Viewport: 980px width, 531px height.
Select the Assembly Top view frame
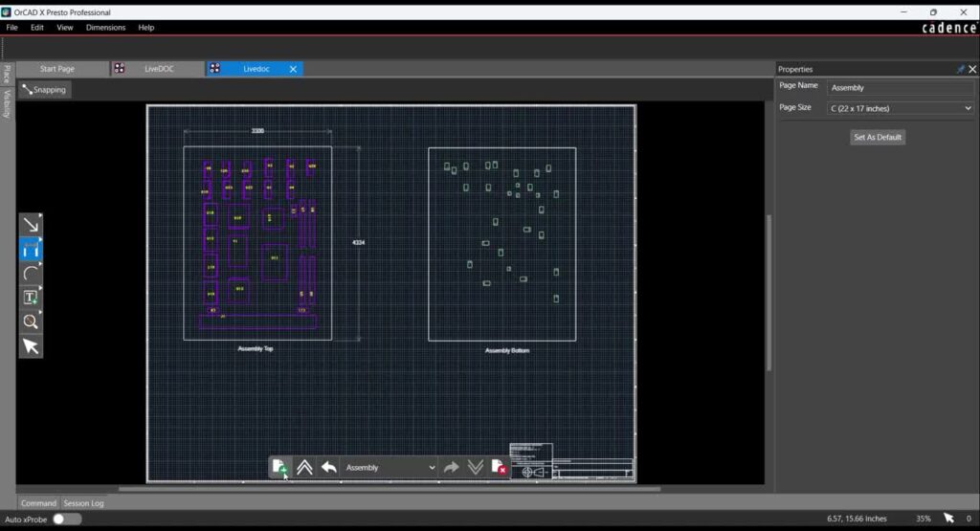257,243
